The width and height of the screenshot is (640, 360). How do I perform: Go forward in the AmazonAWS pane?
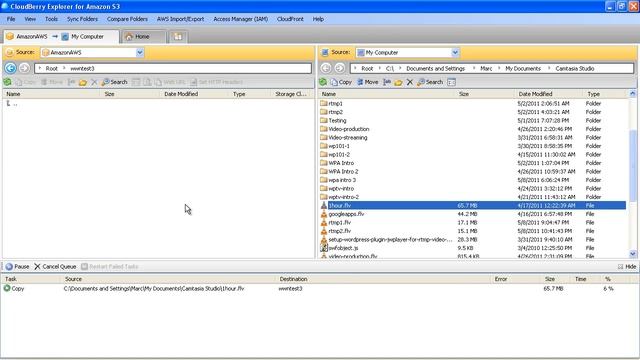pyautogui.click(x=24, y=68)
